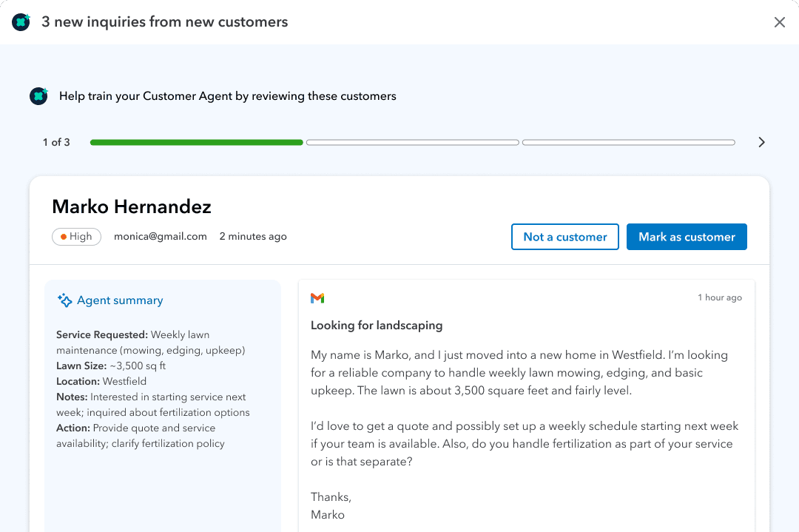
Task: Click the first green progress segment
Action: pos(196,142)
